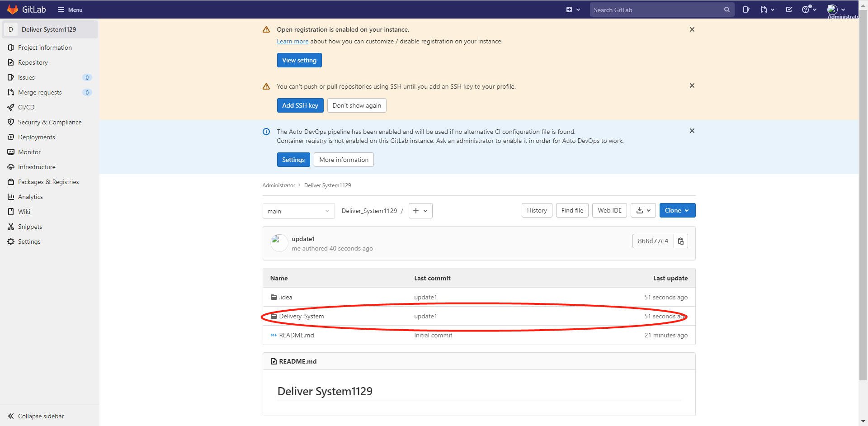868x426 pixels.
Task: Click the View setting button
Action: 299,60
